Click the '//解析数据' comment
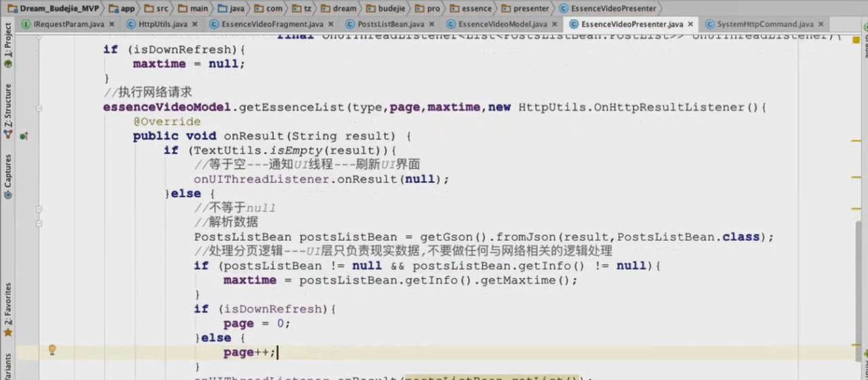 pos(226,223)
